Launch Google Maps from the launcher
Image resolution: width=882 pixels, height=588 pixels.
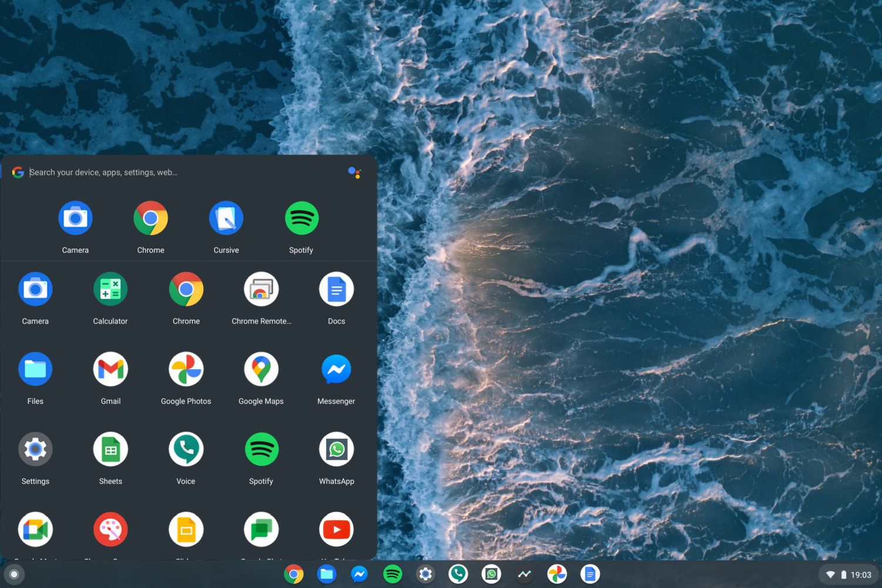coord(261,369)
